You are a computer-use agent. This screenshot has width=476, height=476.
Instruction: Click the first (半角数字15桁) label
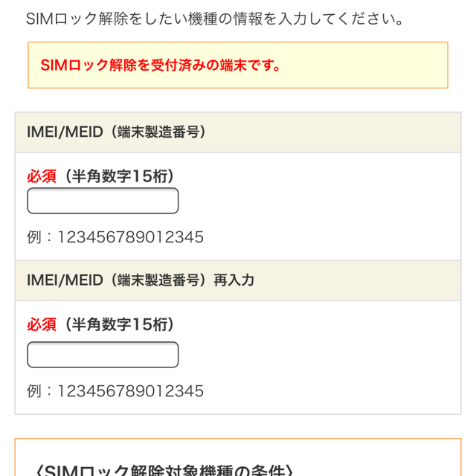click(x=119, y=176)
